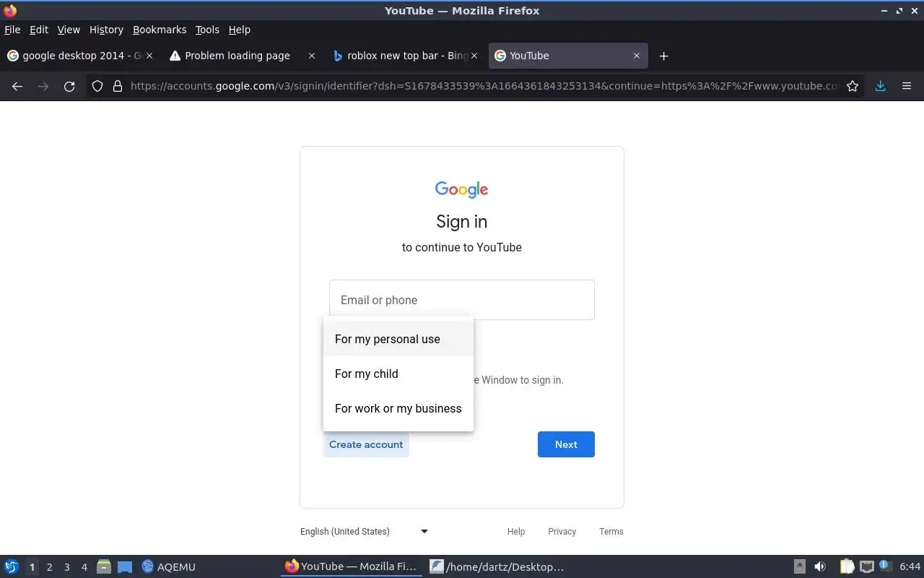The height and width of the screenshot is (578, 924).
Task: Close the google desktop 2014 tab
Action: pyautogui.click(x=149, y=56)
